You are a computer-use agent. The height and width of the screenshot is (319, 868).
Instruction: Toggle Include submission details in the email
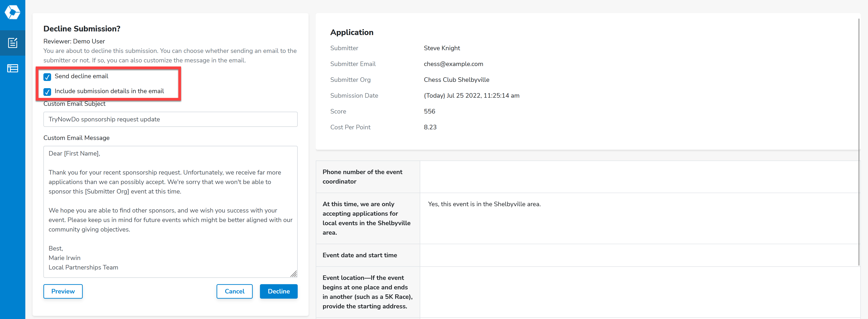[47, 92]
